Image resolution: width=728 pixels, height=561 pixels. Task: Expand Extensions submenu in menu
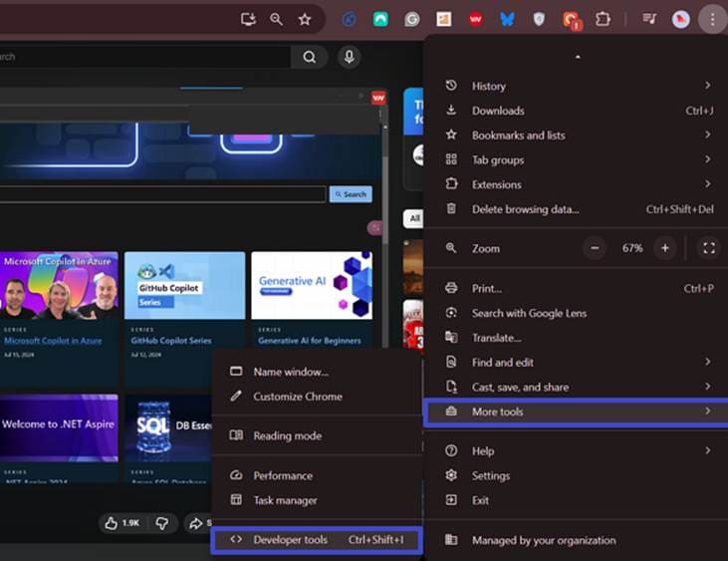coord(576,184)
